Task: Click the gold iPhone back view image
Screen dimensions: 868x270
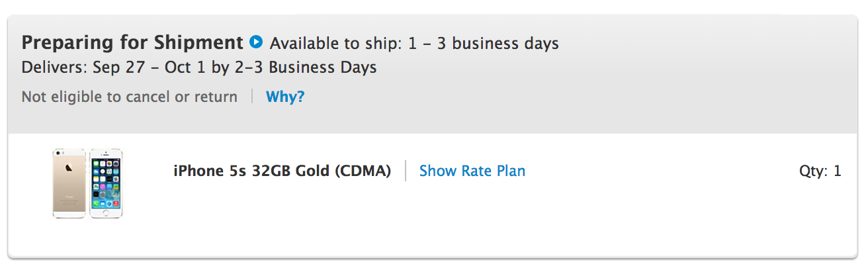Action: 69,183
